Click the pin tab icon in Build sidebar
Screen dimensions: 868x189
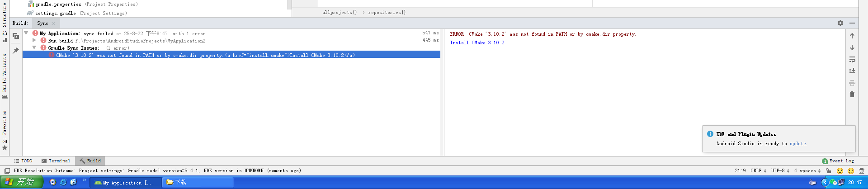click(x=16, y=51)
